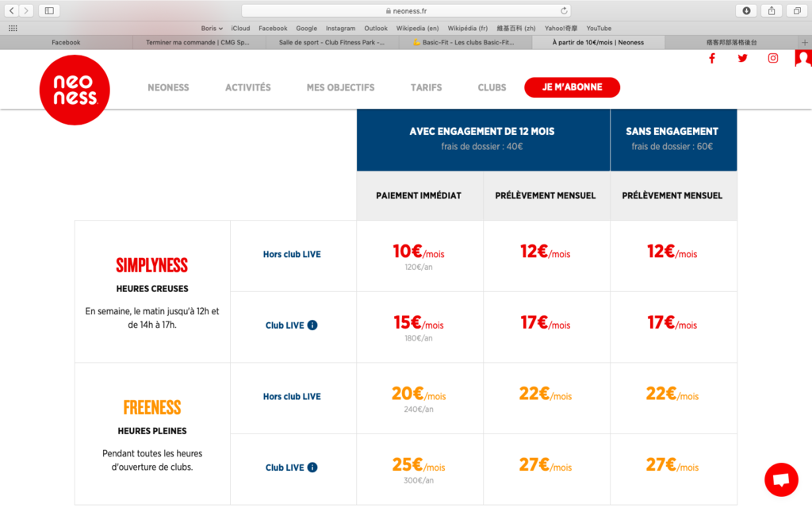Select the 25€/mois paiement immédiat price

point(419,465)
